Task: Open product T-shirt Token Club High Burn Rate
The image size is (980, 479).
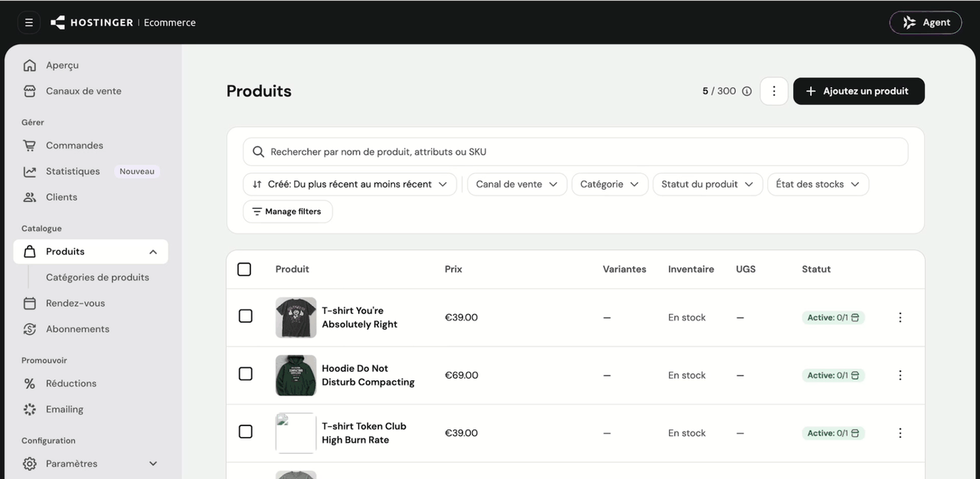Action: 364,433
